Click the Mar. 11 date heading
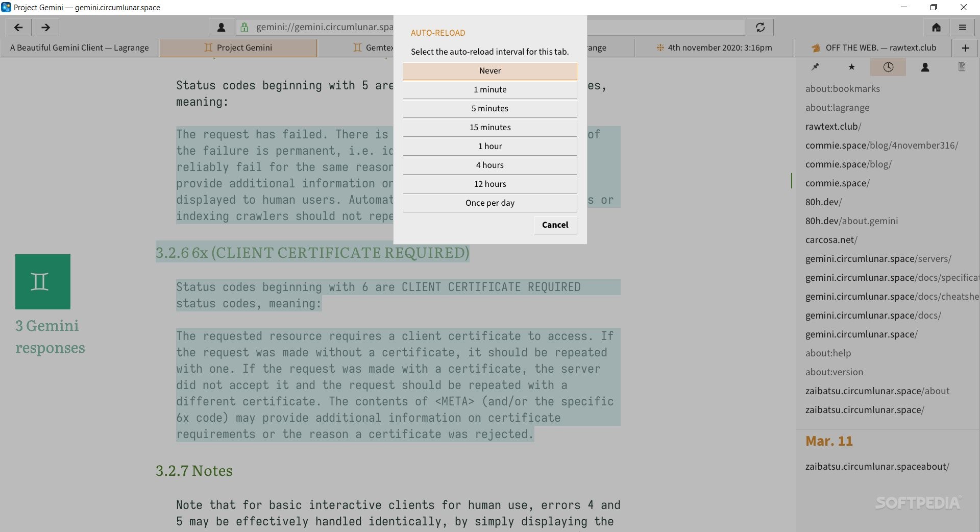 [829, 441]
